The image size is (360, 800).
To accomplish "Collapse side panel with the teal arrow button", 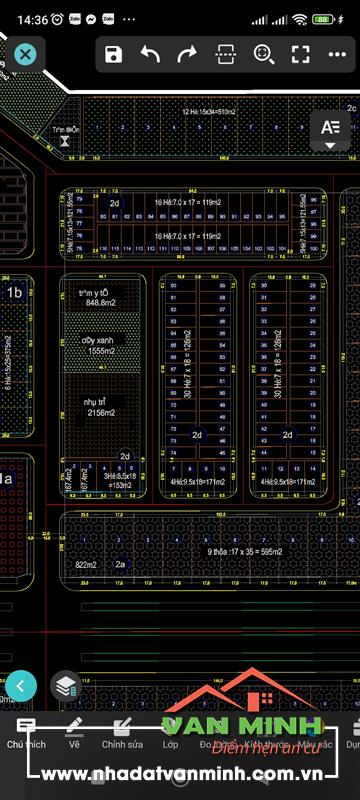I will (x=21, y=686).
